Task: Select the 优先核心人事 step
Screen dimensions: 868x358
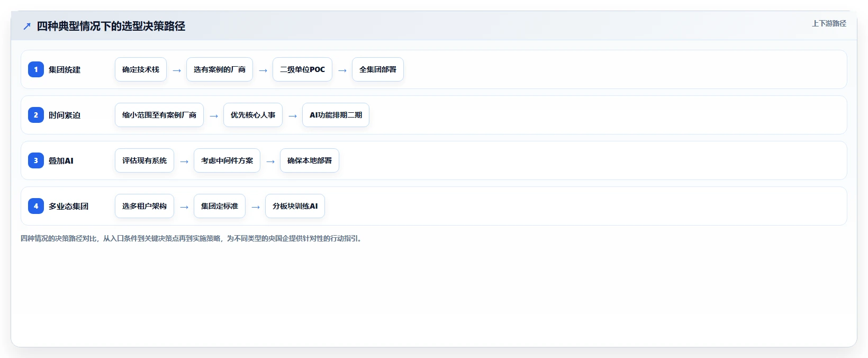Action: point(253,115)
